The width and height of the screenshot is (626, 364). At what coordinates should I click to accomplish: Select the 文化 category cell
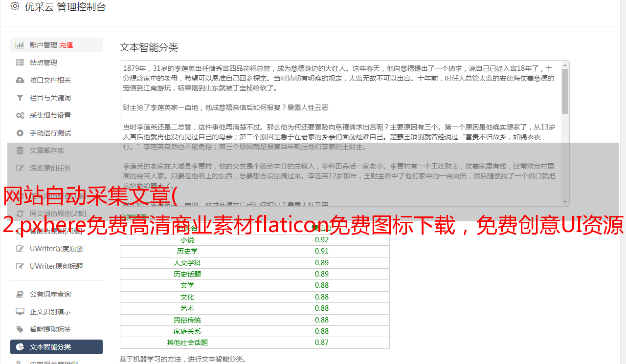coord(187,297)
